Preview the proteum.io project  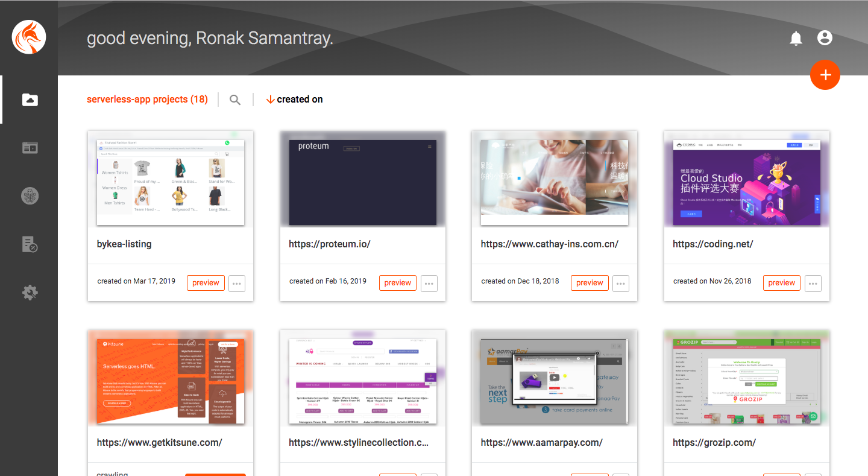398,283
